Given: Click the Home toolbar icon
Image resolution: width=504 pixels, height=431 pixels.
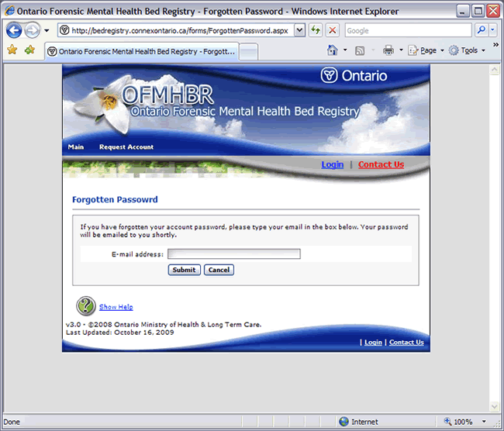Looking at the screenshot, I should (333, 50).
